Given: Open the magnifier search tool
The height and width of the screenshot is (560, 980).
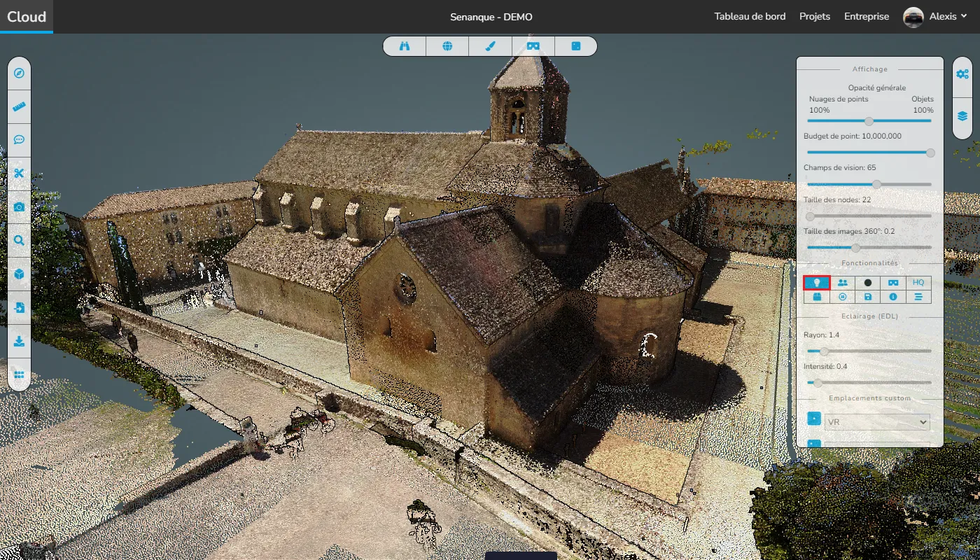Looking at the screenshot, I should 19,241.
